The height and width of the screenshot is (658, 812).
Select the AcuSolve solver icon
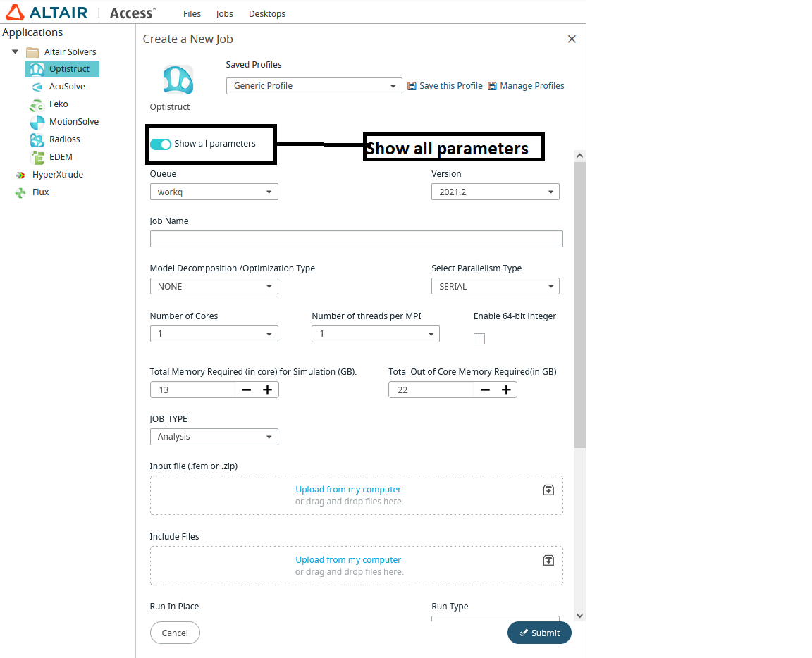click(37, 87)
